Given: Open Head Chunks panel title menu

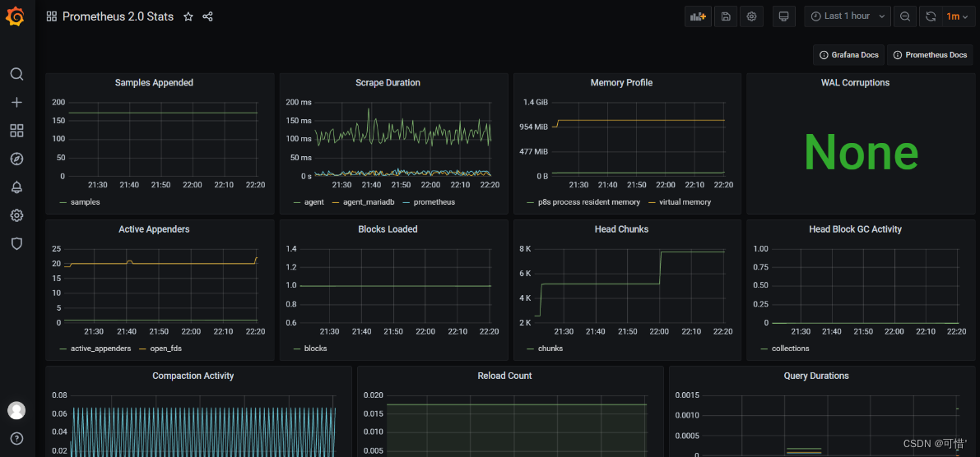Looking at the screenshot, I should (x=621, y=229).
